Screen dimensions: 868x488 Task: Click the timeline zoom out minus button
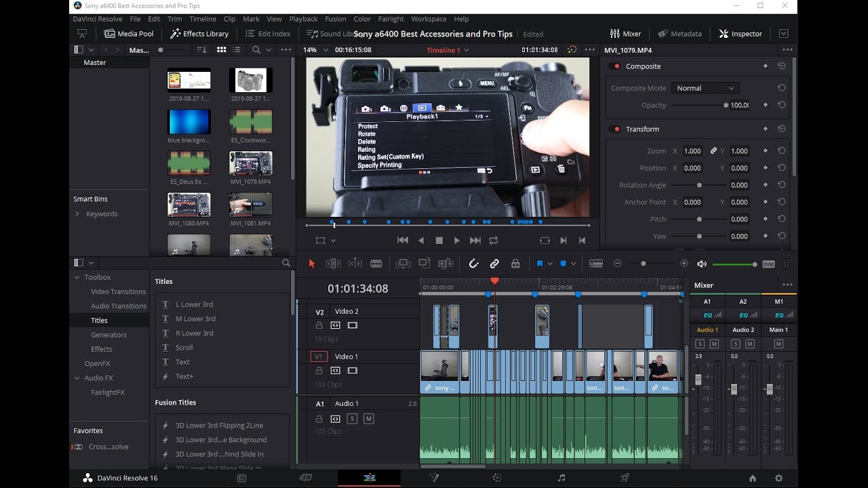pyautogui.click(x=617, y=264)
